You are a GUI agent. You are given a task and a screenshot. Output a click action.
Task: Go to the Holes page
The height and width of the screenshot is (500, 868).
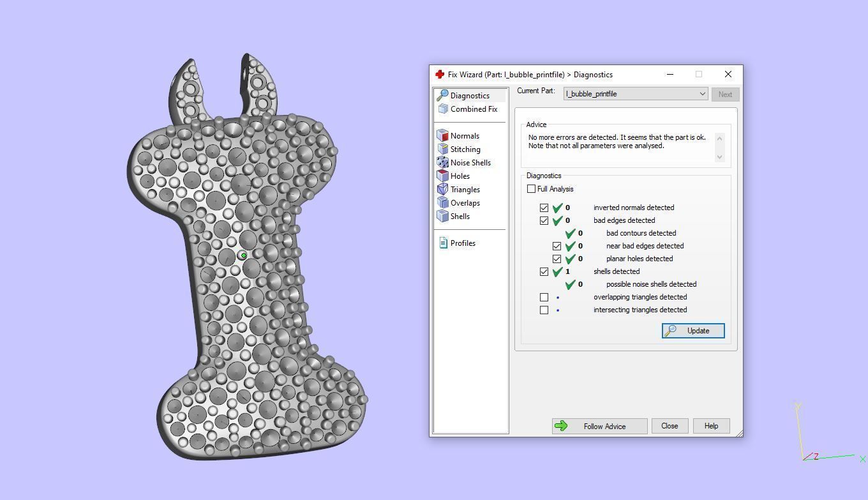[x=460, y=176]
